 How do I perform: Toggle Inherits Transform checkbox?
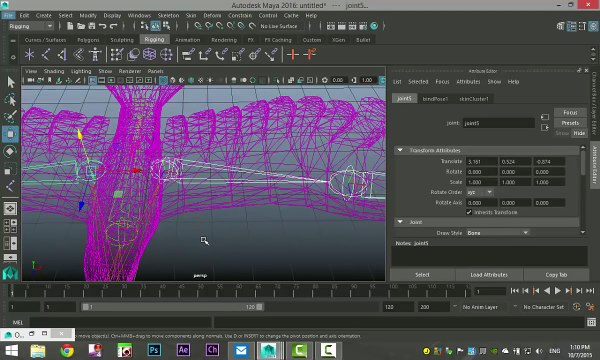tap(469, 212)
